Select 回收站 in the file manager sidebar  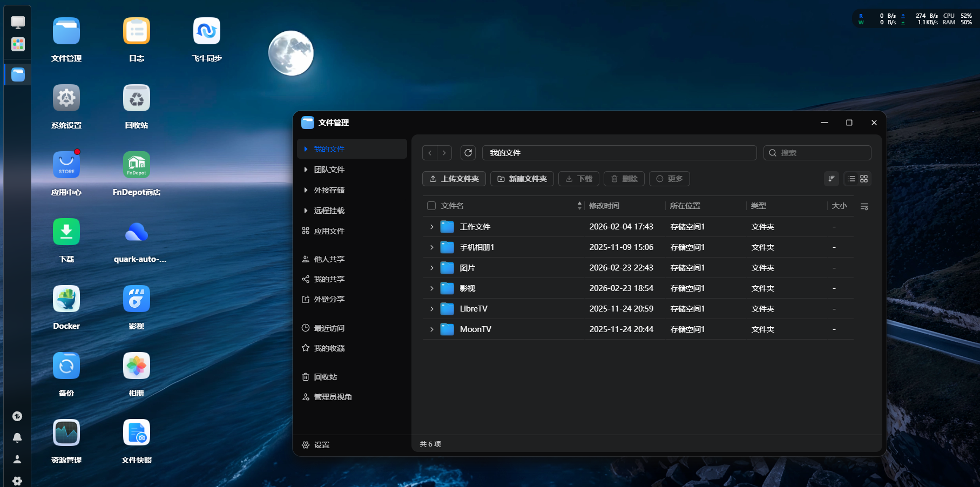point(325,377)
